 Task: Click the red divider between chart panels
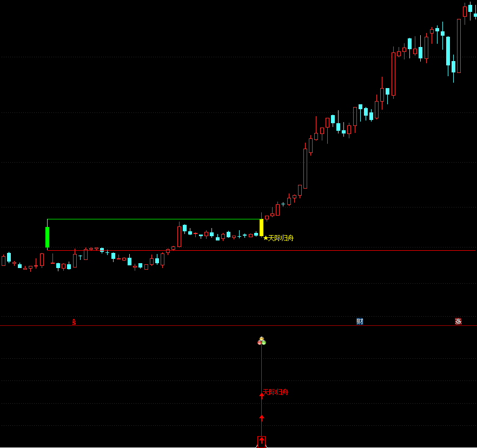coord(216,325)
